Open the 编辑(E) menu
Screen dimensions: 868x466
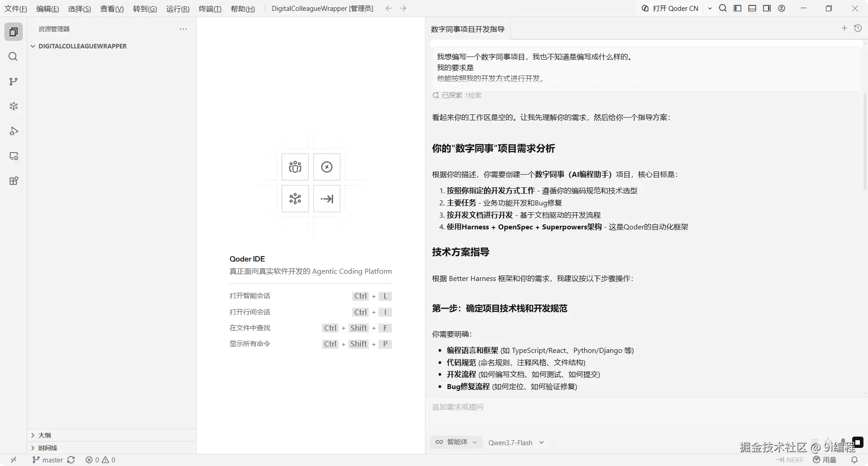click(x=47, y=9)
